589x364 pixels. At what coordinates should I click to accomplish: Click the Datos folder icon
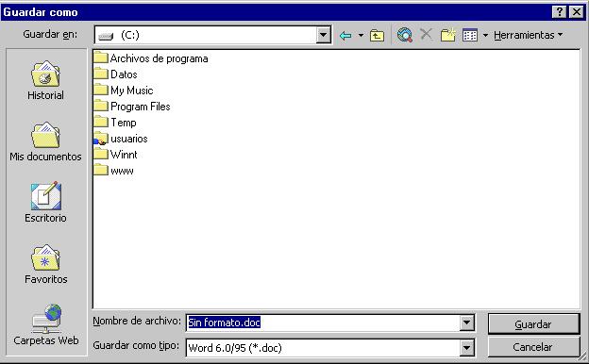101,74
